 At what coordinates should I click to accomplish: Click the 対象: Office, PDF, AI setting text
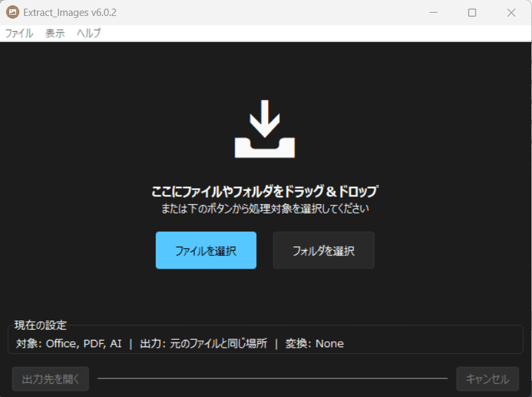tap(69, 344)
